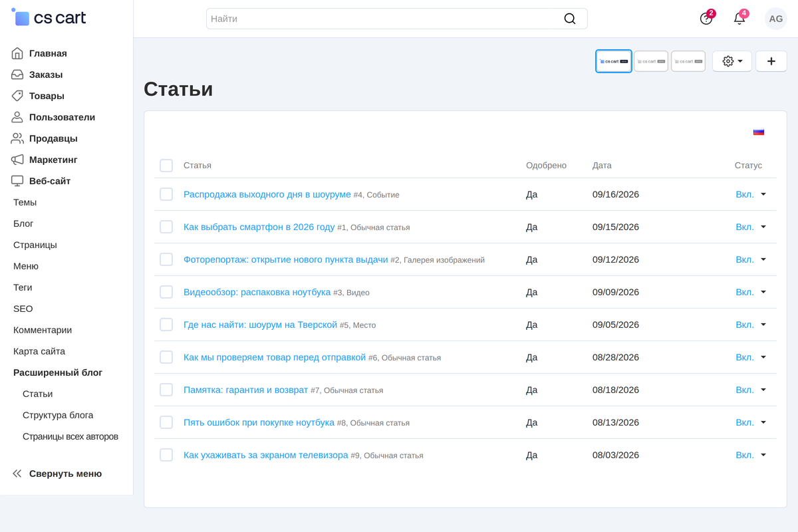Open Страницы всех авторов submenu item

[x=70, y=436]
